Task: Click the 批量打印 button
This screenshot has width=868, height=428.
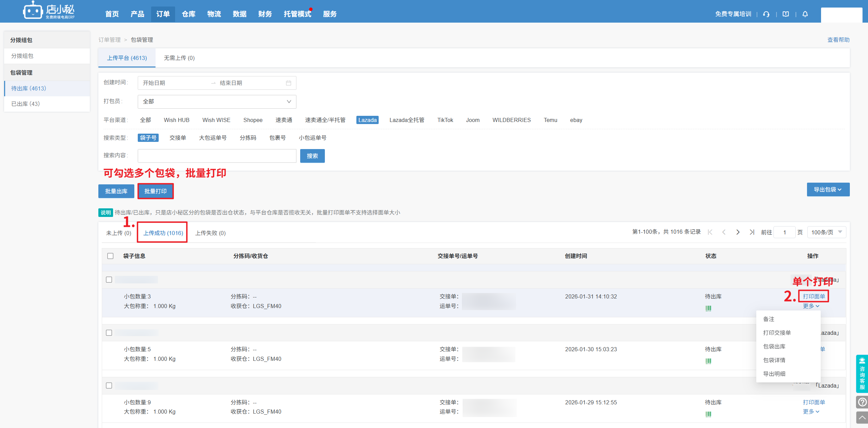Action: point(155,191)
